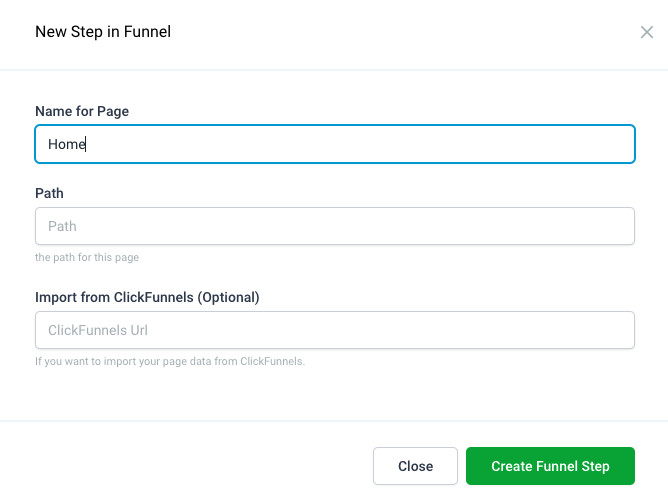This screenshot has height=498, width=668.
Task: Click the "the path for this page" hint
Action: point(87,257)
